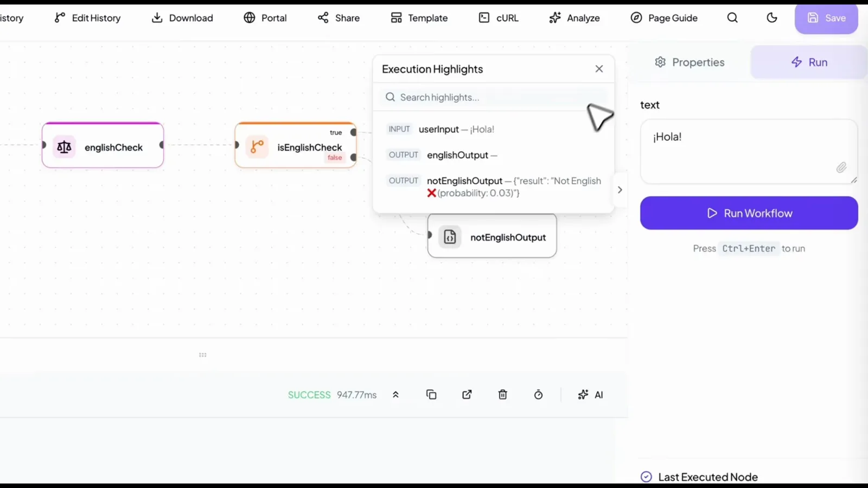Open the cURL export option
The height and width of the screenshot is (488, 868).
(x=499, y=18)
